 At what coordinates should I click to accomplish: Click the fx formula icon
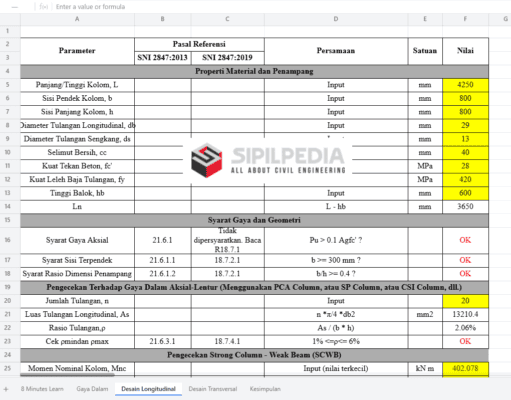tap(44, 7)
